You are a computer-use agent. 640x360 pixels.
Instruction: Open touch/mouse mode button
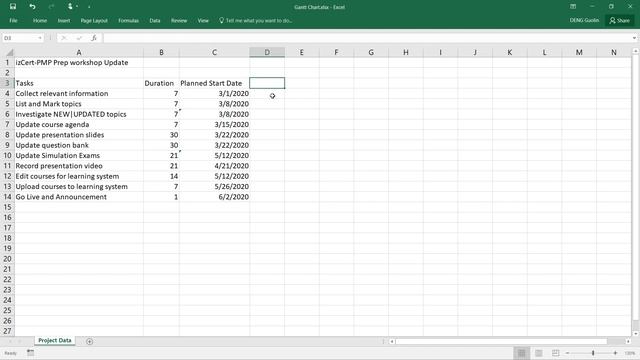(71, 7)
